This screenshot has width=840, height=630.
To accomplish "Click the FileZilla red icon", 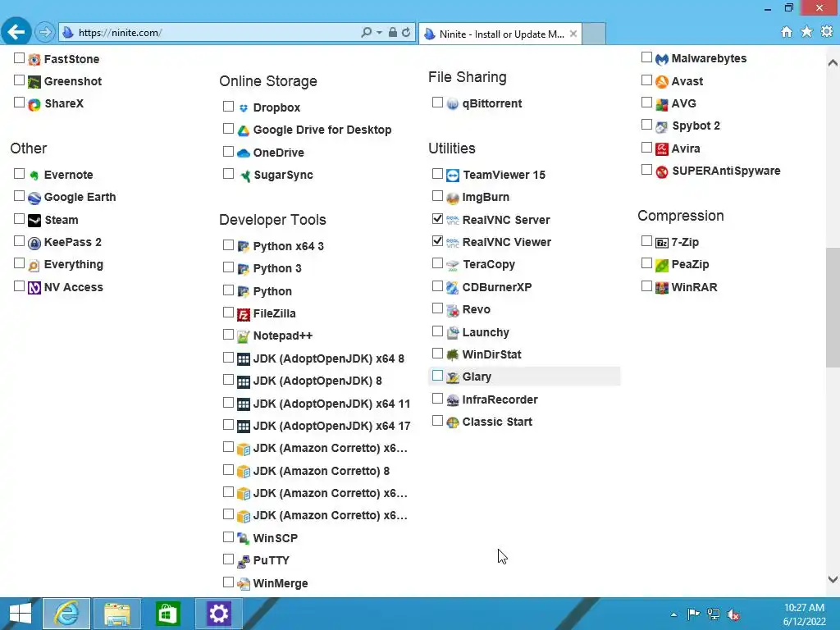I will click(x=243, y=314).
